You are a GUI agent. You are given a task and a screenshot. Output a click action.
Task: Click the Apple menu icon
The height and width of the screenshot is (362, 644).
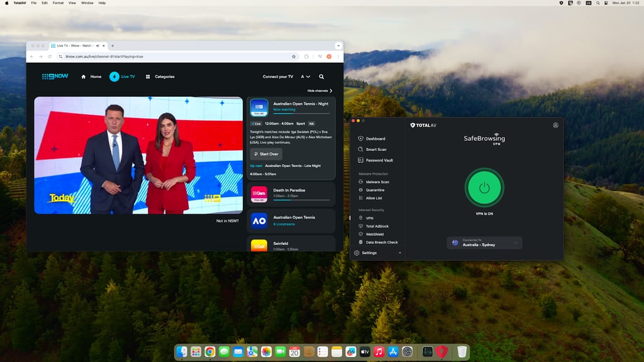click(6, 3)
